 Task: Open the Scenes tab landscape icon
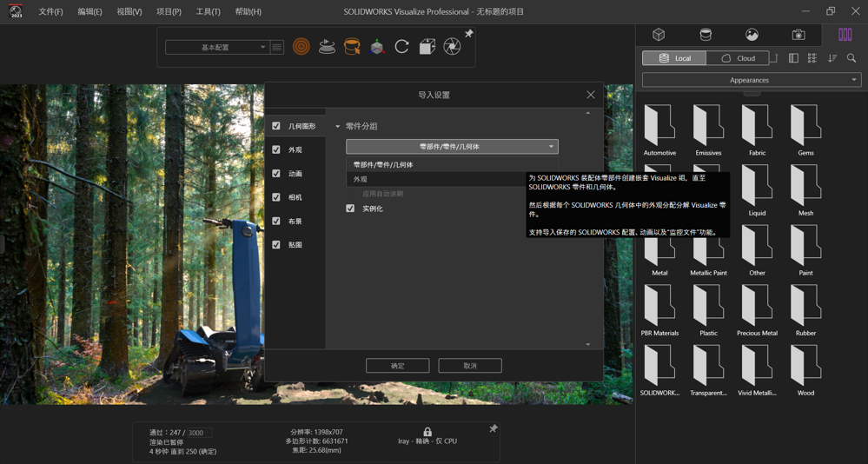coord(752,35)
